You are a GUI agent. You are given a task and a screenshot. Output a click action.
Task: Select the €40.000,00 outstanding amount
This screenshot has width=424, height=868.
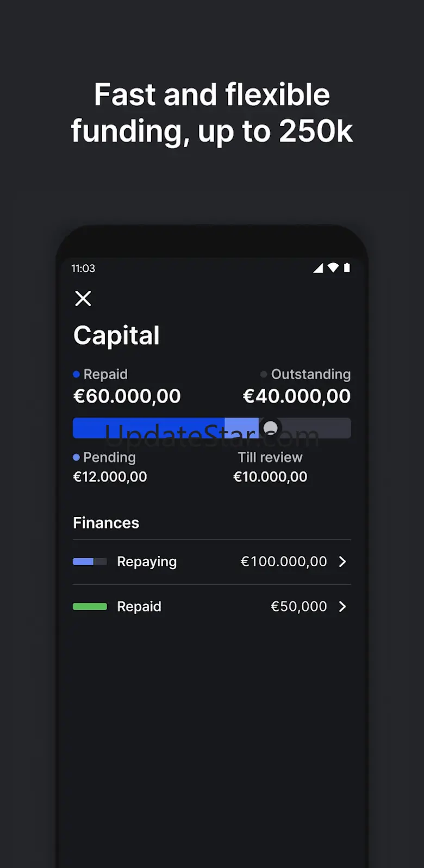tap(297, 396)
